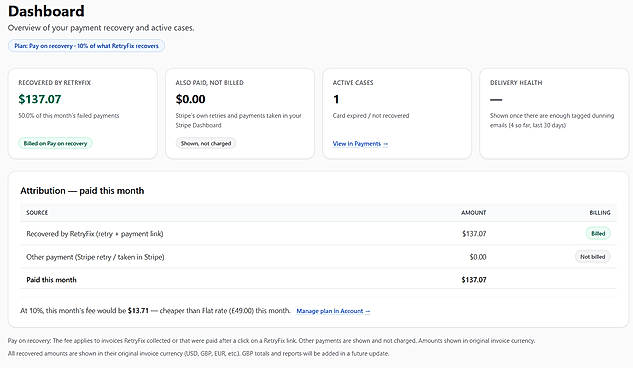Click the Dashboard heading
Image resolution: width=633 pixels, height=368 pixels.
click(46, 11)
